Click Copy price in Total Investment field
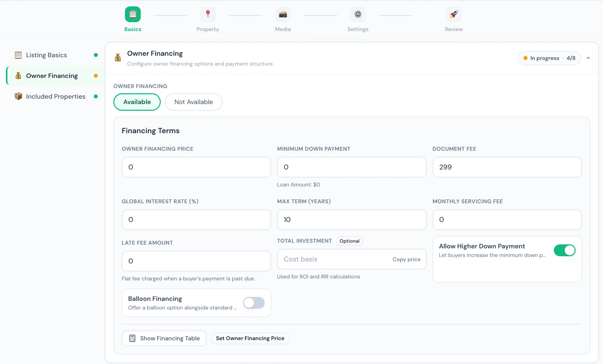Image resolution: width=603 pixels, height=364 pixels. 406,259
